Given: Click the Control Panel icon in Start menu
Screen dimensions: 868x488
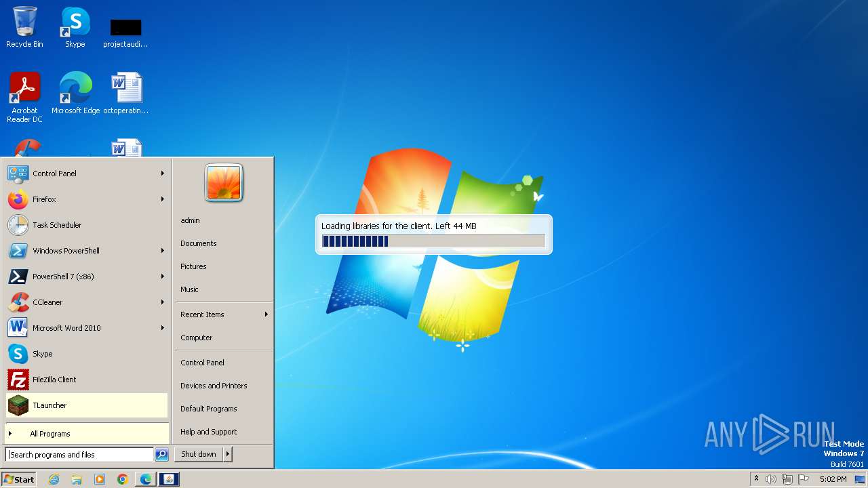Looking at the screenshot, I should 18,174.
